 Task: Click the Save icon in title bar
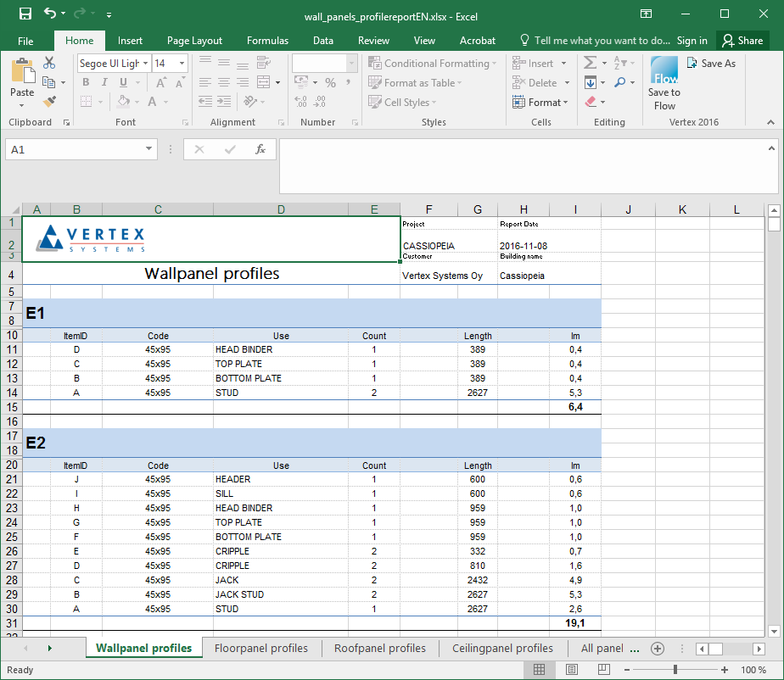[x=25, y=14]
